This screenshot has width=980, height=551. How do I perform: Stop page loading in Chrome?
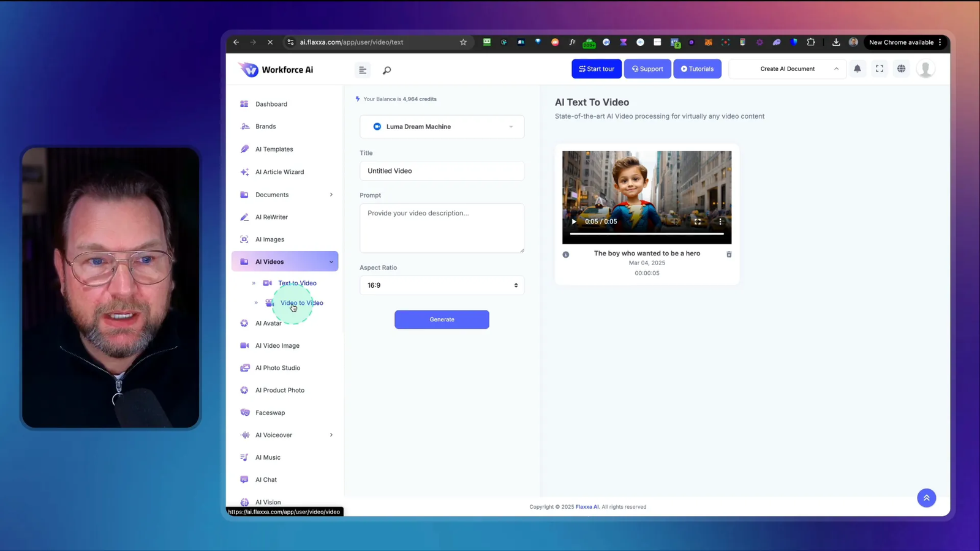(x=270, y=42)
